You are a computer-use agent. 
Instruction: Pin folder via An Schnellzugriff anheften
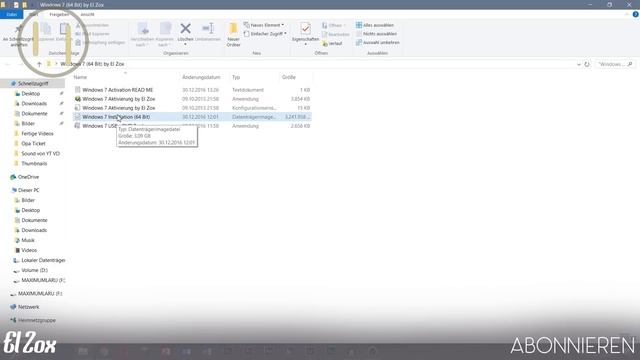[18, 36]
